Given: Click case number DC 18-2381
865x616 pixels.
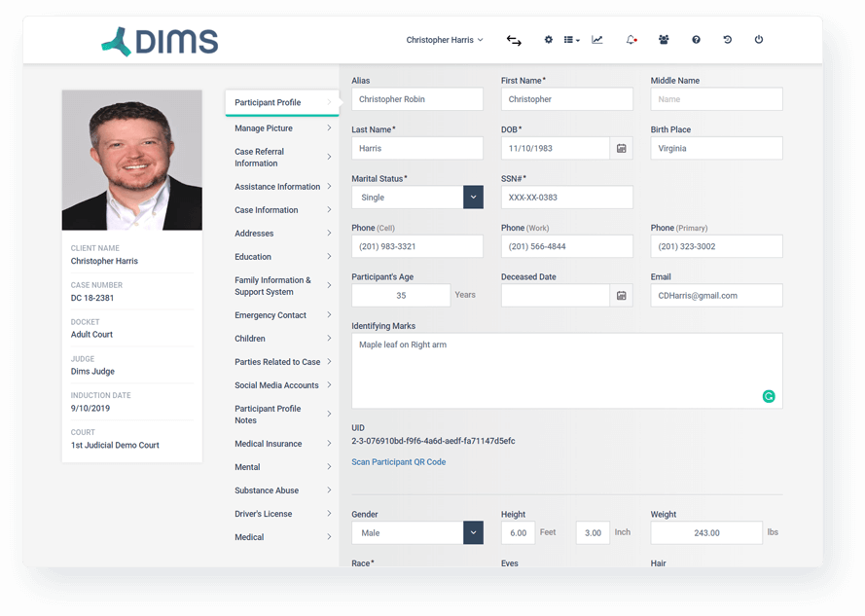Looking at the screenshot, I should (92, 298).
